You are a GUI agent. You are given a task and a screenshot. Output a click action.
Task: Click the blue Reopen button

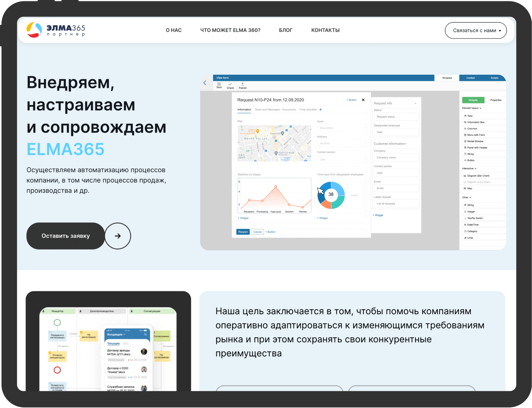click(x=243, y=232)
